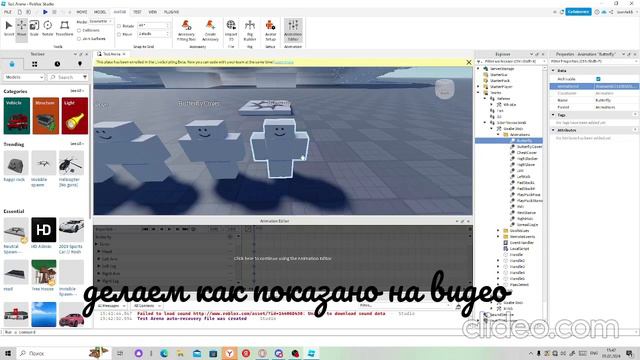This screenshot has height=360, width=640.
Task: Open Toolbox Creations lightbulb icon
Action: [80, 64]
